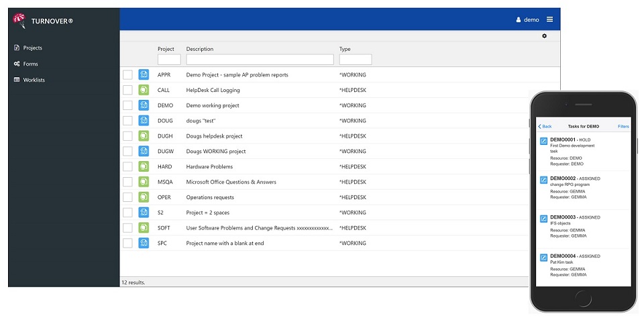The image size is (644, 320).
Task: Click the green icon for CALL project
Action: [144, 90]
